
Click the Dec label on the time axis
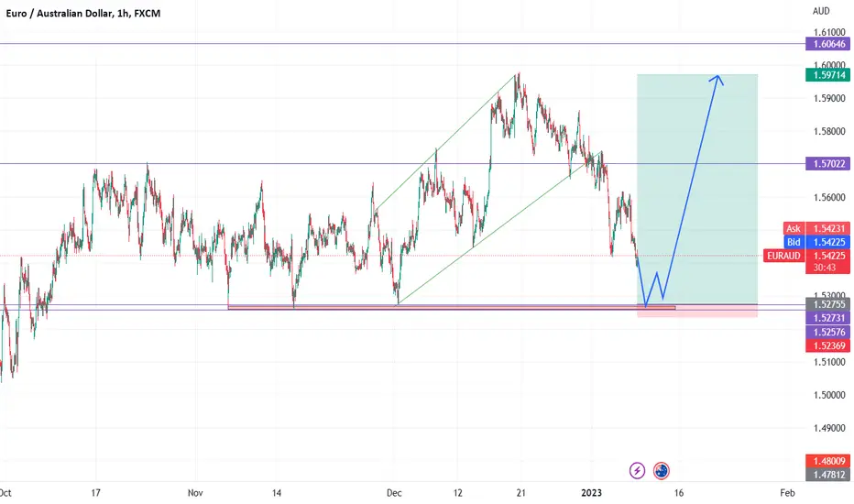[x=394, y=493]
